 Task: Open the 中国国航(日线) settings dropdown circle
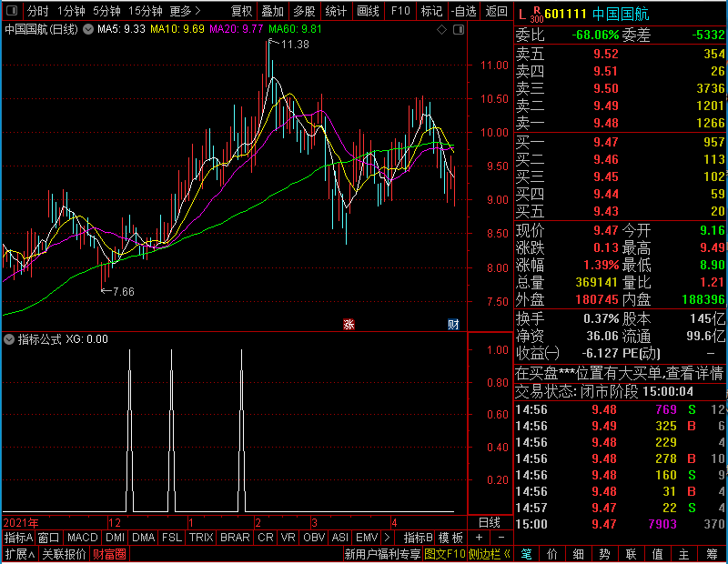point(88,30)
